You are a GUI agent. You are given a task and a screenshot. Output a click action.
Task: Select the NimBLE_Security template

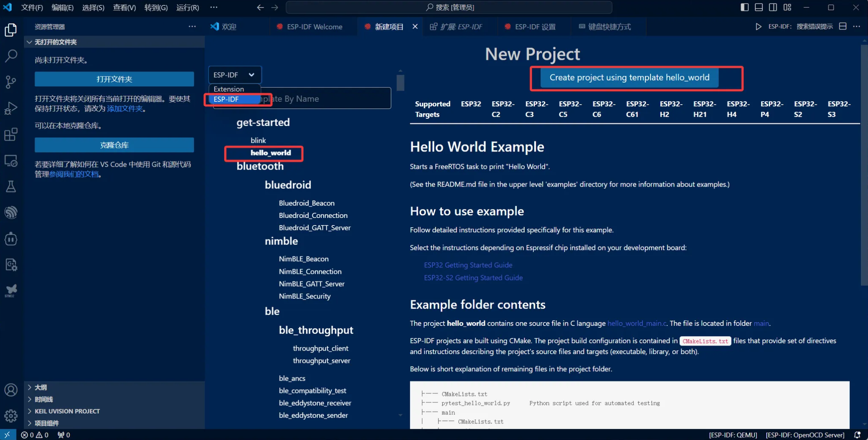(x=305, y=296)
